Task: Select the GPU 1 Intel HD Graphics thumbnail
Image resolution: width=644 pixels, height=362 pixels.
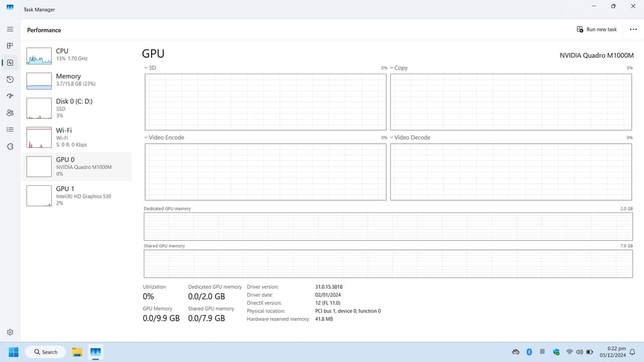Action: 39,195
